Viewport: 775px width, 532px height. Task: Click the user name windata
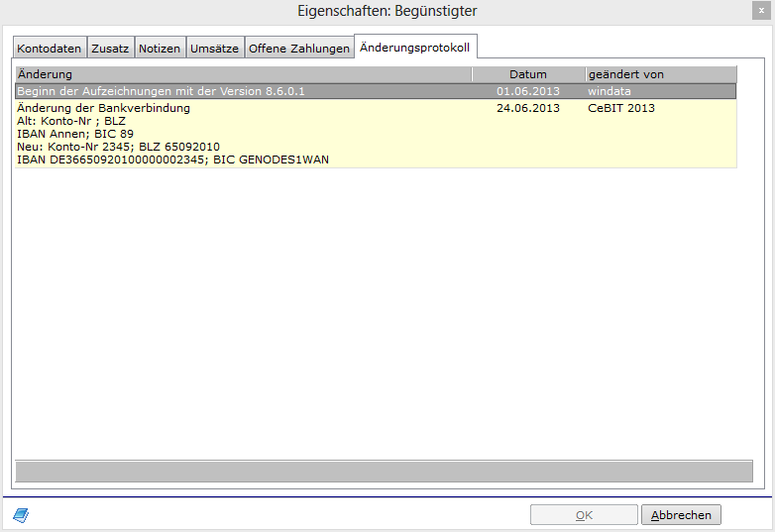(609, 91)
